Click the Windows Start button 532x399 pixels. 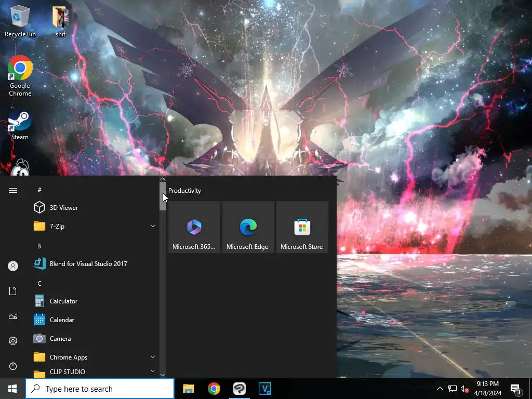[x=12, y=389]
